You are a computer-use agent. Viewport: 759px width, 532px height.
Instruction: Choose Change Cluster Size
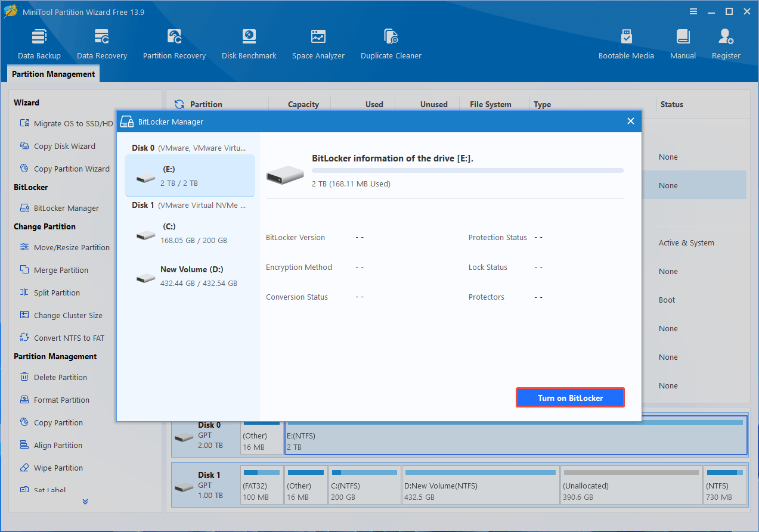point(61,315)
